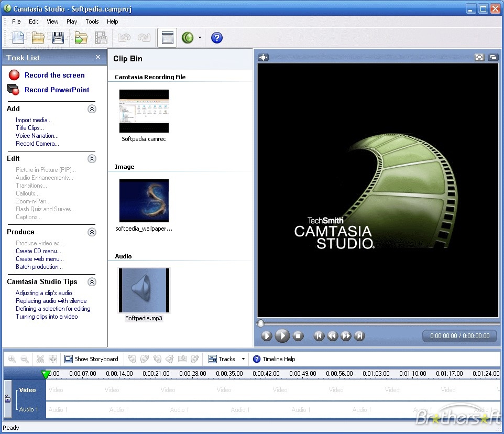504x434 pixels.
Task: Click the Cut selection scissors icon
Action: click(40, 359)
